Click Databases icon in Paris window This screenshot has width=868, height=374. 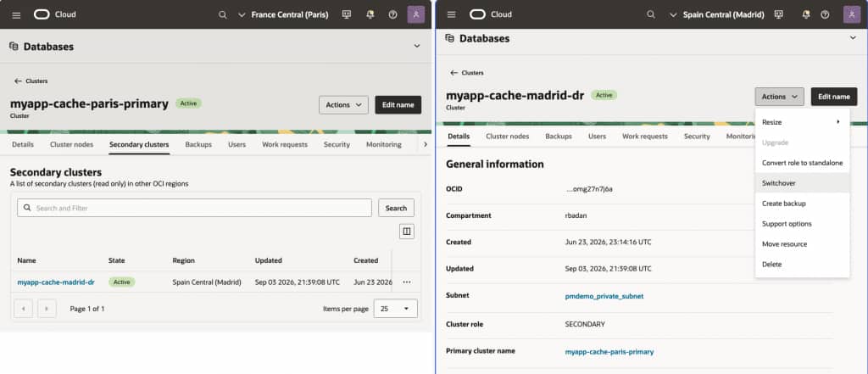click(14, 47)
